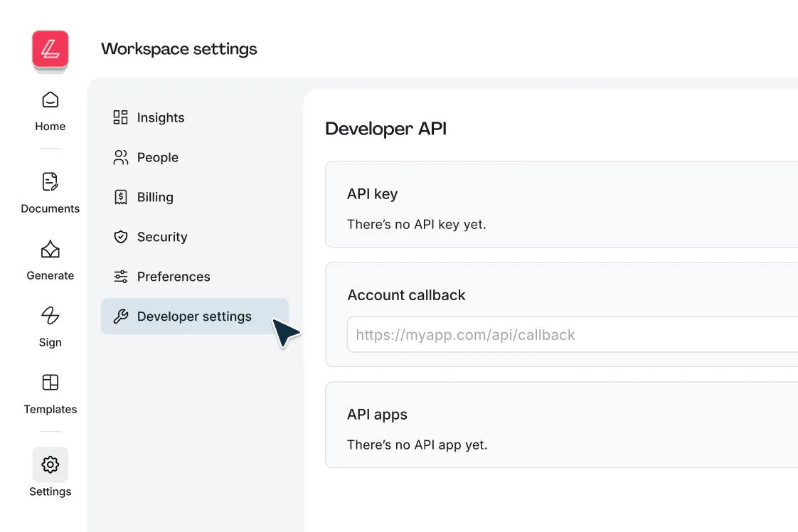Click the Account callback title
The height and width of the screenshot is (532, 798).
[406, 295]
